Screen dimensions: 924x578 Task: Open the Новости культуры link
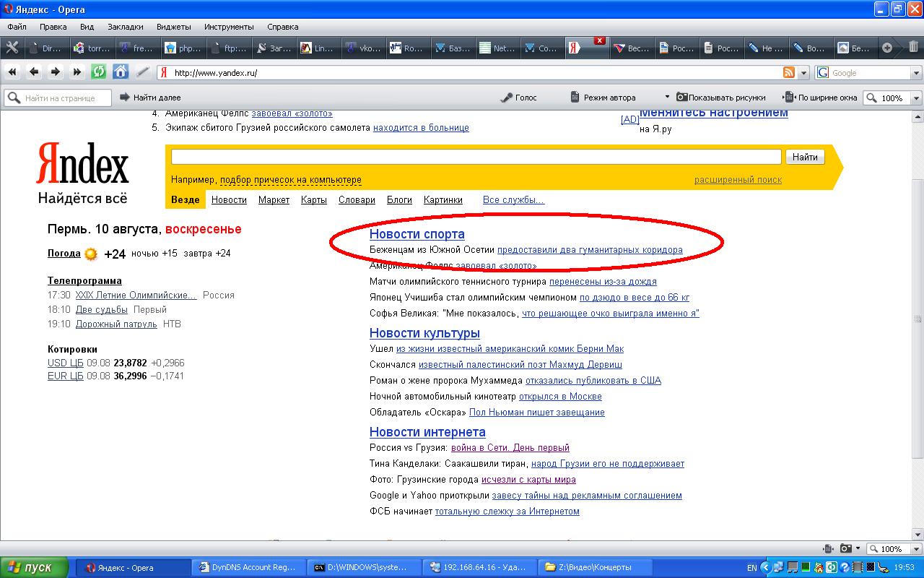click(424, 333)
